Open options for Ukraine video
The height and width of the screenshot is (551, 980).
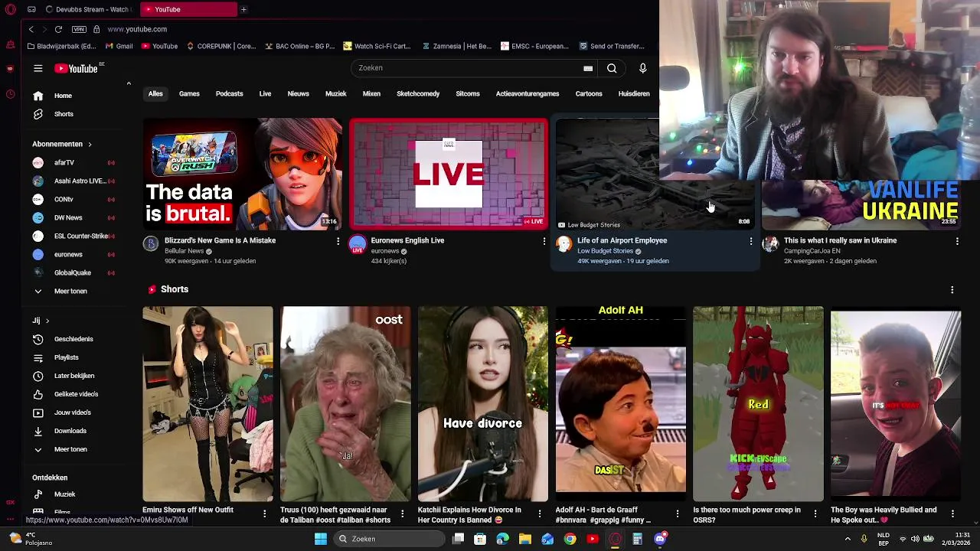click(x=957, y=241)
